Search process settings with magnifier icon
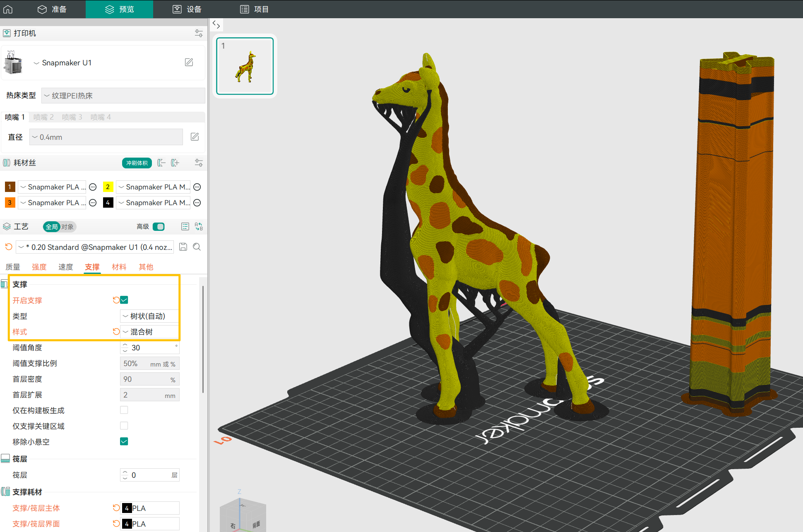The image size is (803, 532). (197, 247)
